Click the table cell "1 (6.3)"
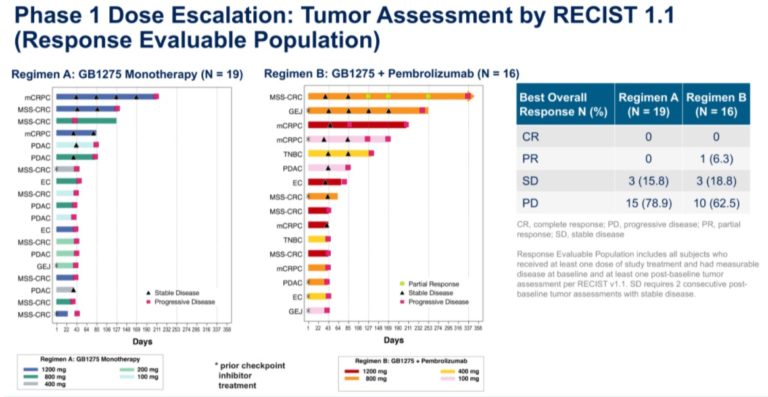This screenshot has width=768, height=397. click(716, 159)
